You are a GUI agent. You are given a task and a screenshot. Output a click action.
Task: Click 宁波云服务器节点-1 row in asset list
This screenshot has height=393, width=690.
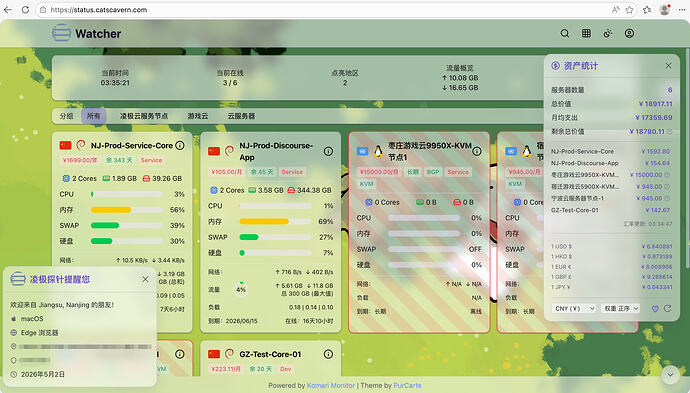[611, 198]
